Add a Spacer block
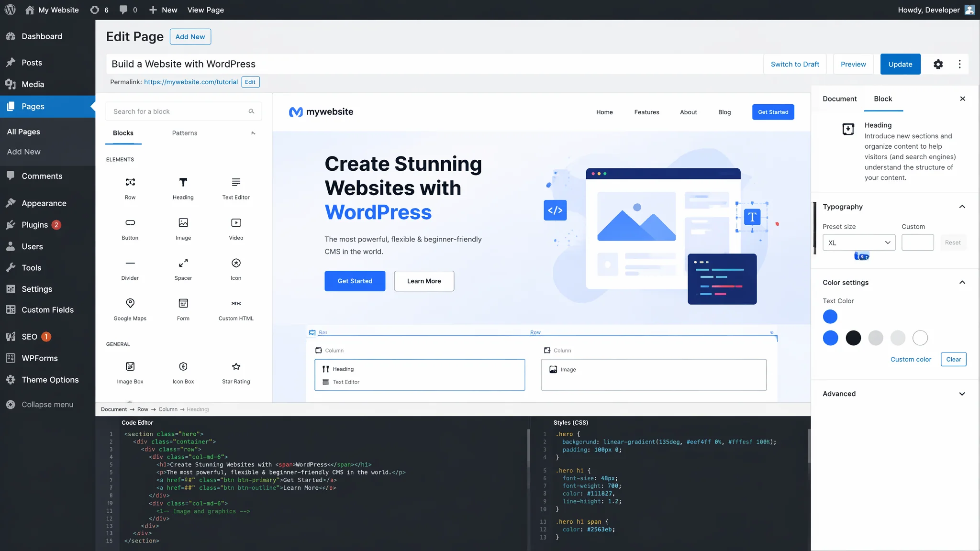The image size is (980, 551). (183, 269)
